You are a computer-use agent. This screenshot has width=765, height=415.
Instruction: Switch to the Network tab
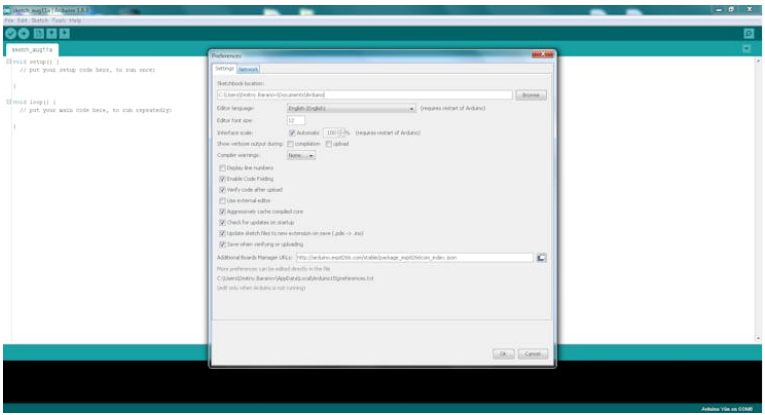coord(248,69)
